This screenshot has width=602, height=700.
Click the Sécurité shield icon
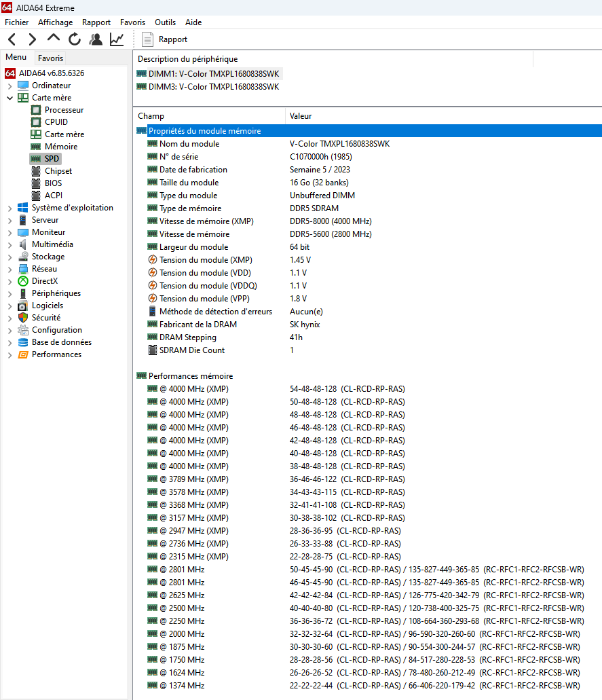(23, 318)
